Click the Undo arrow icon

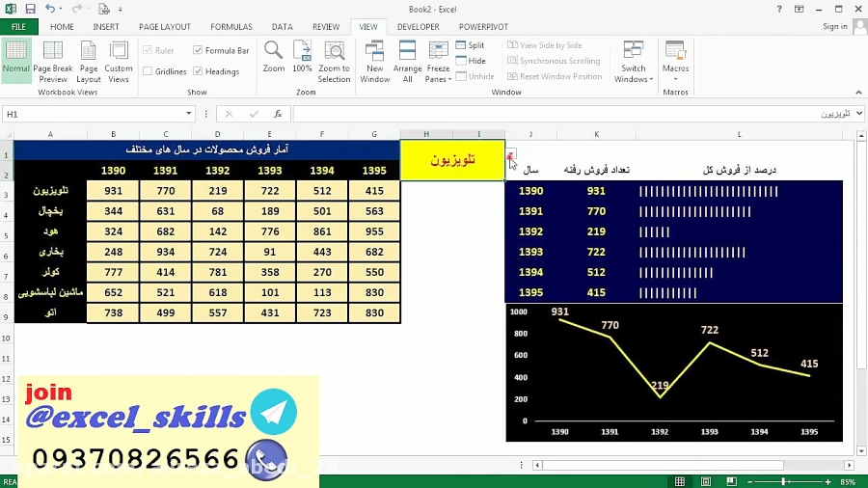[x=50, y=9]
